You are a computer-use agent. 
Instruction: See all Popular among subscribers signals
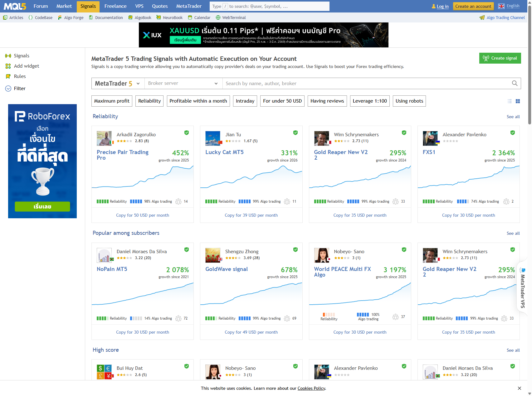[x=513, y=233]
